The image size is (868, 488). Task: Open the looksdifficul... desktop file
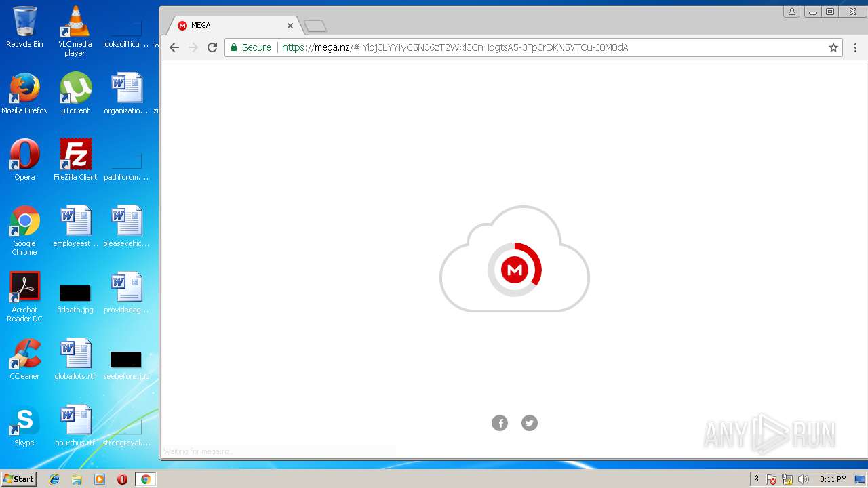click(125, 33)
